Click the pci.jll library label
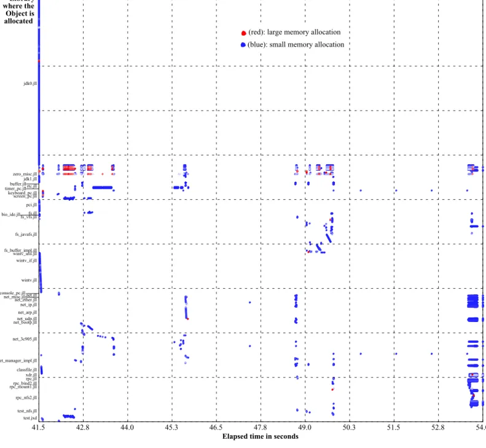This screenshot has width=486, height=448. click(31, 205)
